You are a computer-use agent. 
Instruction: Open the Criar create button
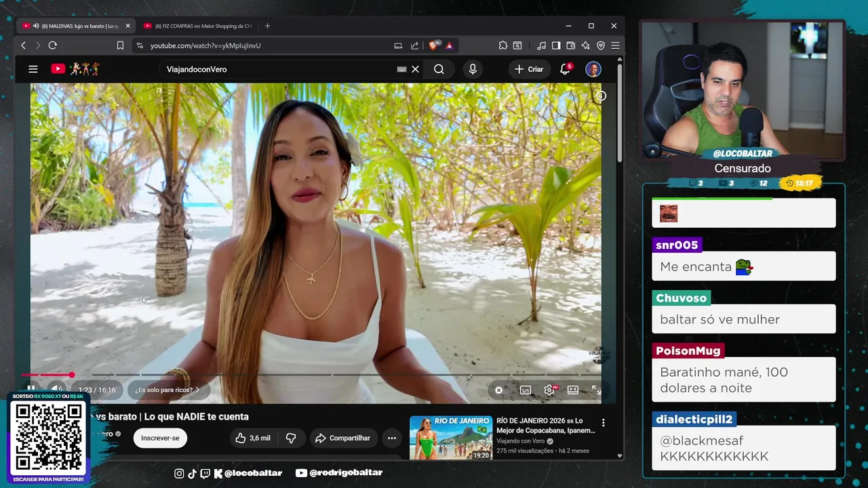529,69
